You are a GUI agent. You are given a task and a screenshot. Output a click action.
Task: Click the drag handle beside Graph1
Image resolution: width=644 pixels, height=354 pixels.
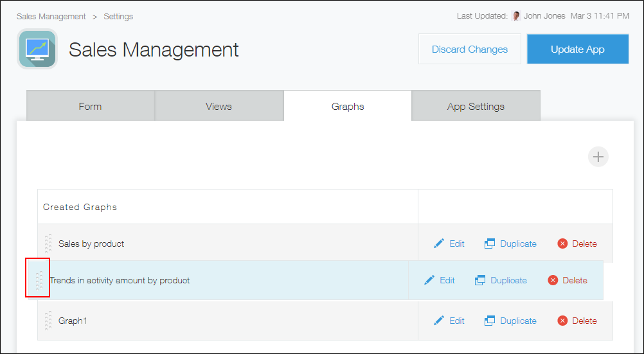pyautogui.click(x=48, y=321)
